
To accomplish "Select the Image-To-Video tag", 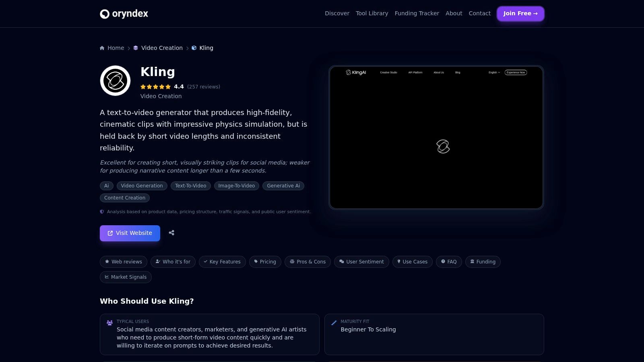I will click(x=237, y=186).
